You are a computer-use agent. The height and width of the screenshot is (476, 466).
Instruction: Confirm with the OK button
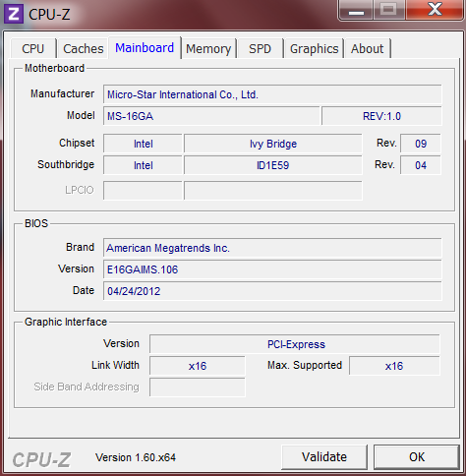(417, 457)
